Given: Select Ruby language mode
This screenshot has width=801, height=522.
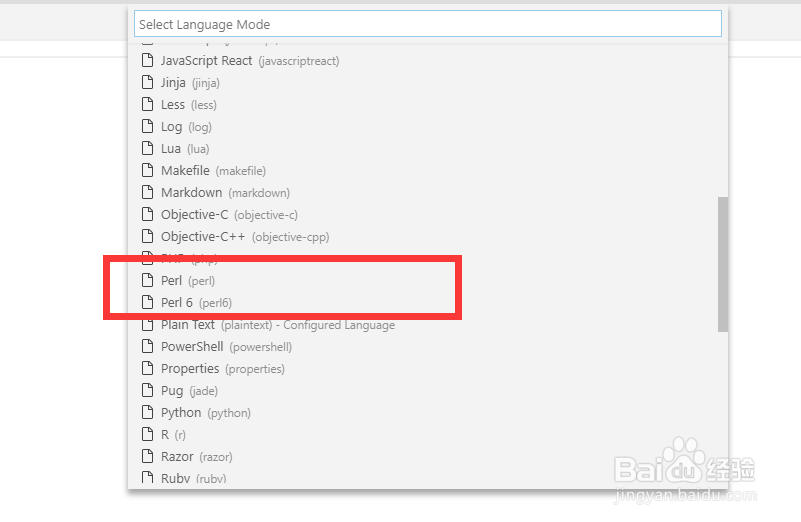Looking at the screenshot, I should [428, 478].
